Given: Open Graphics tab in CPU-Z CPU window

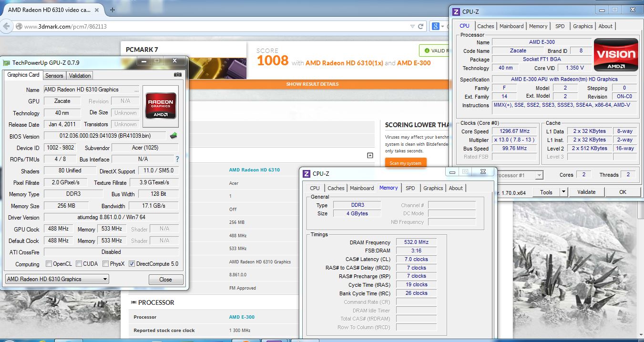Looking at the screenshot, I should click(583, 26).
